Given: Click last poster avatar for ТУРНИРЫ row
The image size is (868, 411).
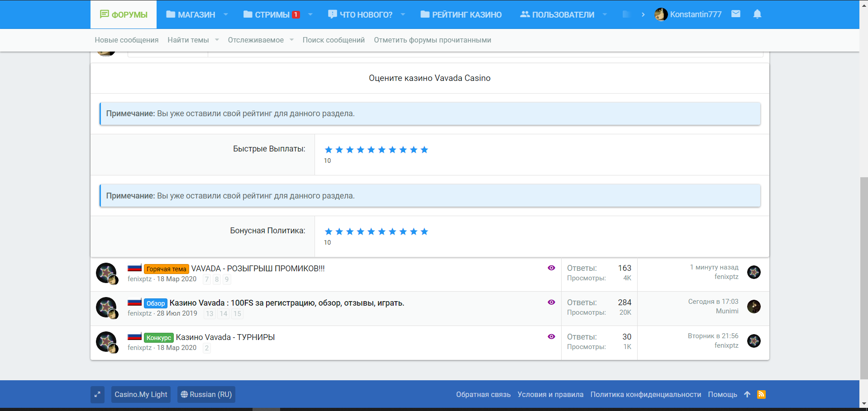Looking at the screenshot, I should click(x=754, y=341).
